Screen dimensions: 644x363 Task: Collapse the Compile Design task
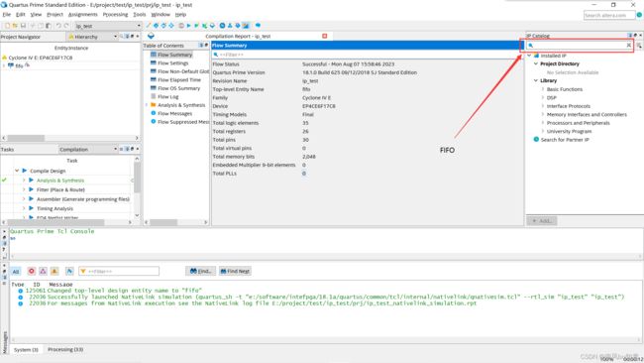17,171
